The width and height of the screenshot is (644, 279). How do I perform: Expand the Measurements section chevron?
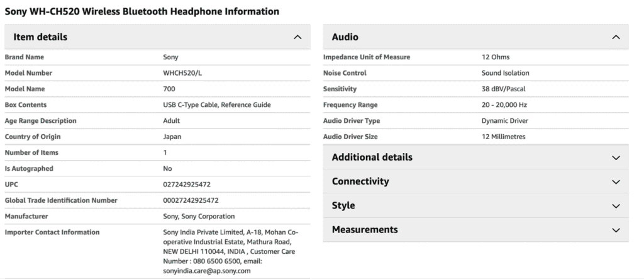pyautogui.click(x=616, y=230)
